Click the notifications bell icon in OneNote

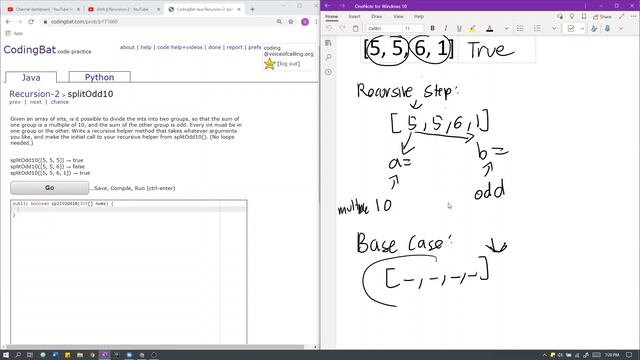(x=584, y=16)
